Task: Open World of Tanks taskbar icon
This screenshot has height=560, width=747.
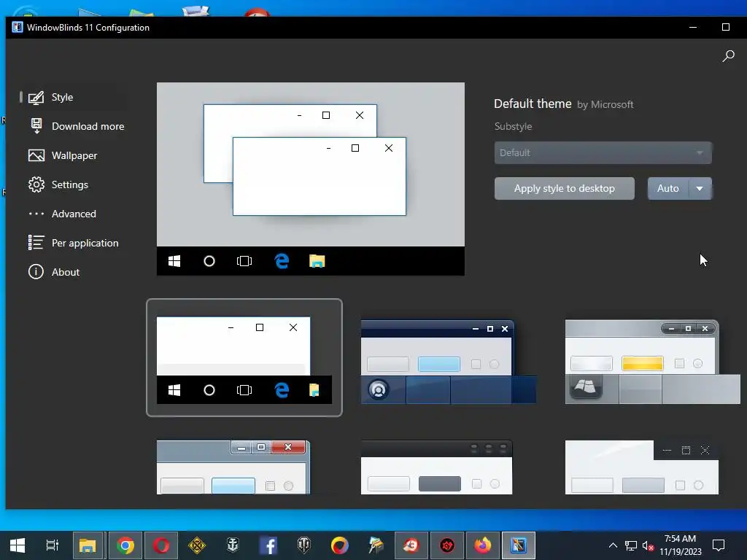Action: point(304,545)
